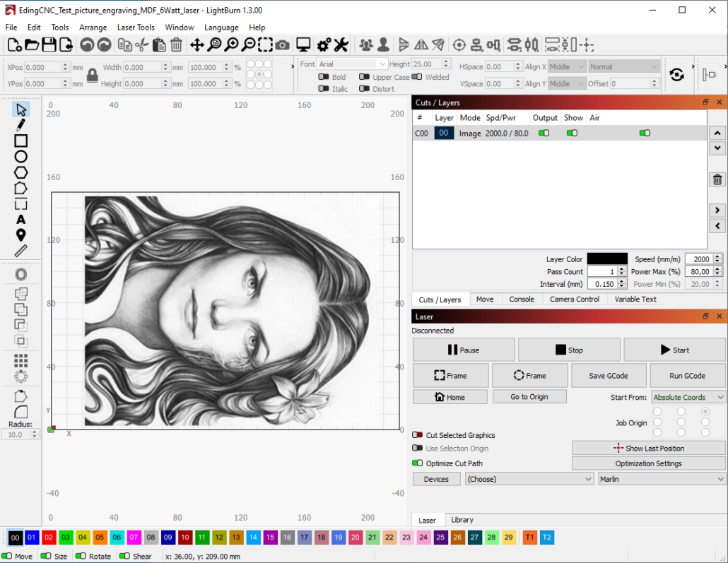Select the Draw Ellipse tool
Viewport: 728px width, 563px height.
point(20,157)
